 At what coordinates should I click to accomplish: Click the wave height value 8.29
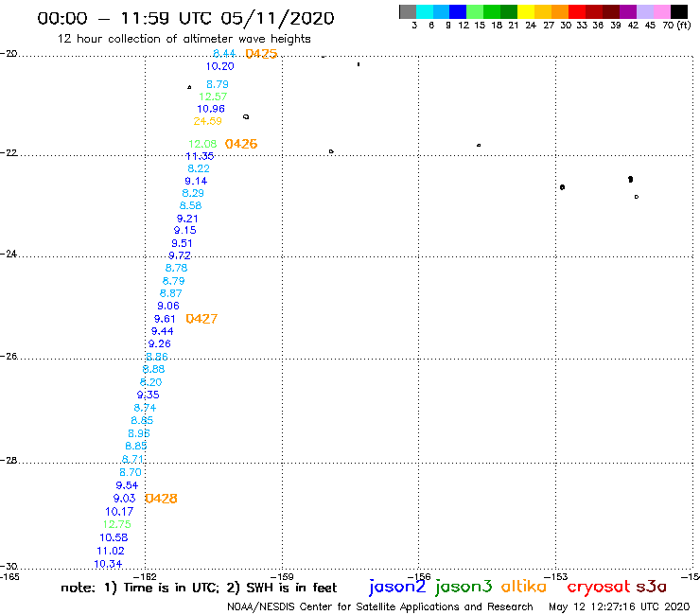[193, 193]
